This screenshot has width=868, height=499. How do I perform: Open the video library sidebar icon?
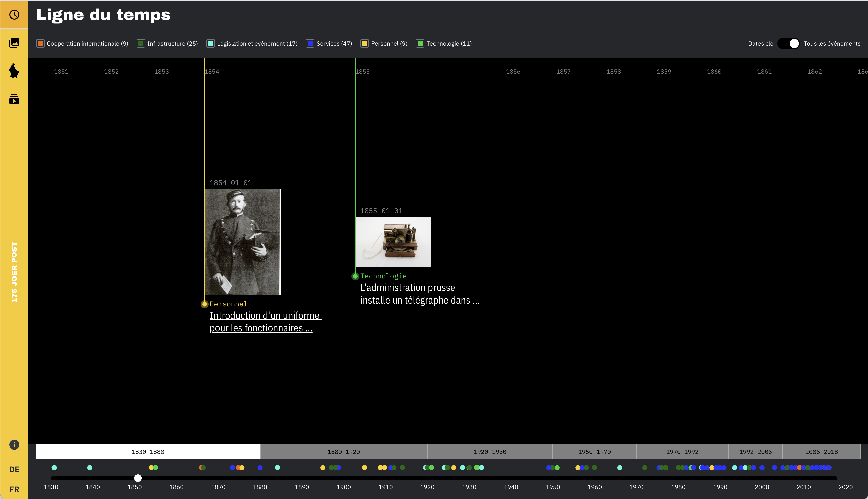click(x=14, y=99)
